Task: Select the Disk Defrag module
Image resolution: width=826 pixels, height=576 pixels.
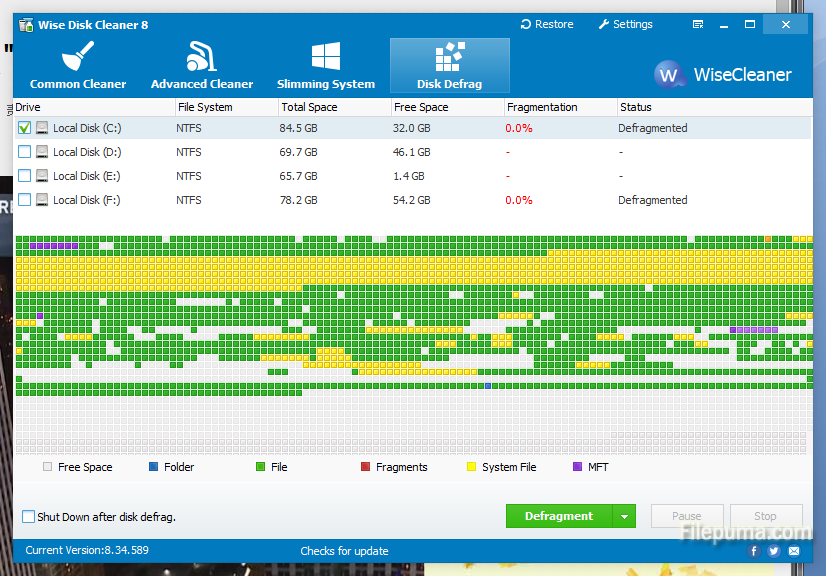Action: [449, 66]
